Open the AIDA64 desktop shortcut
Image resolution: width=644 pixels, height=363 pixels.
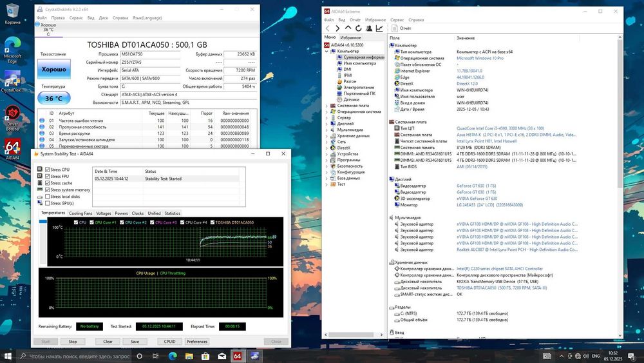point(12,149)
